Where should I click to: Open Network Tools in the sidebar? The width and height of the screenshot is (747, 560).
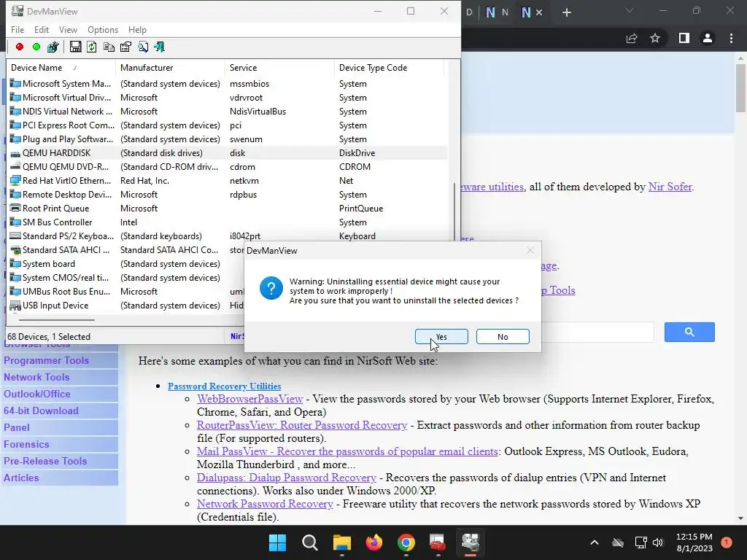36,377
